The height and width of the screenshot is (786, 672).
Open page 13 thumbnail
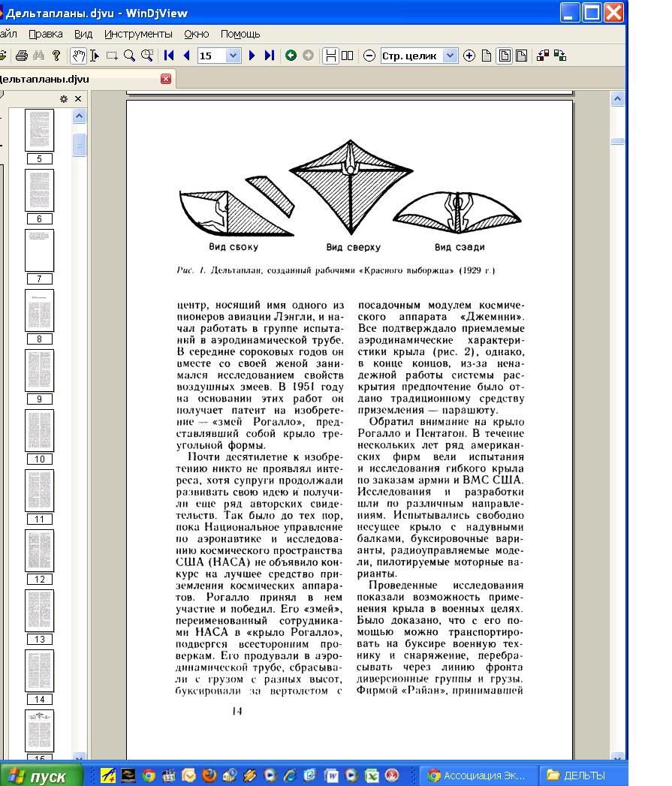(x=40, y=611)
